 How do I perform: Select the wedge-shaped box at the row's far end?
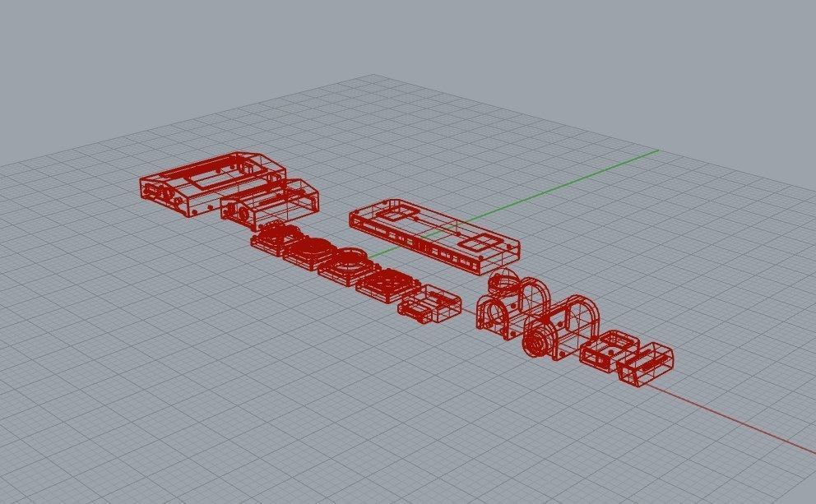point(645,364)
